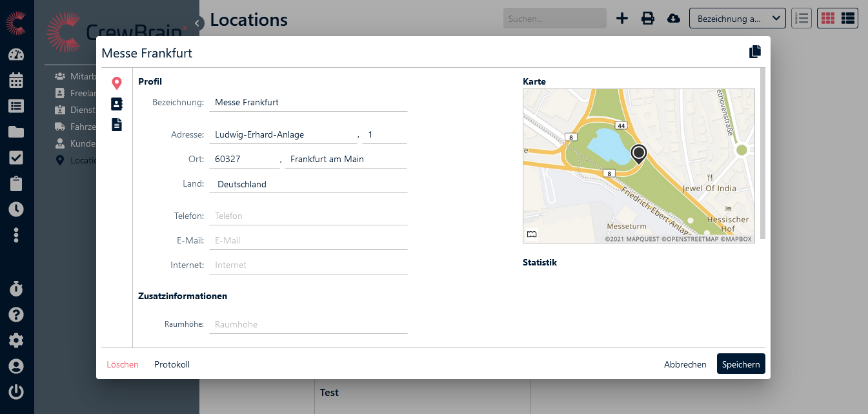Screen dimensions: 868x414
Task: Collapse the sidebar with chevron arrow
Action: coord(197,23)
